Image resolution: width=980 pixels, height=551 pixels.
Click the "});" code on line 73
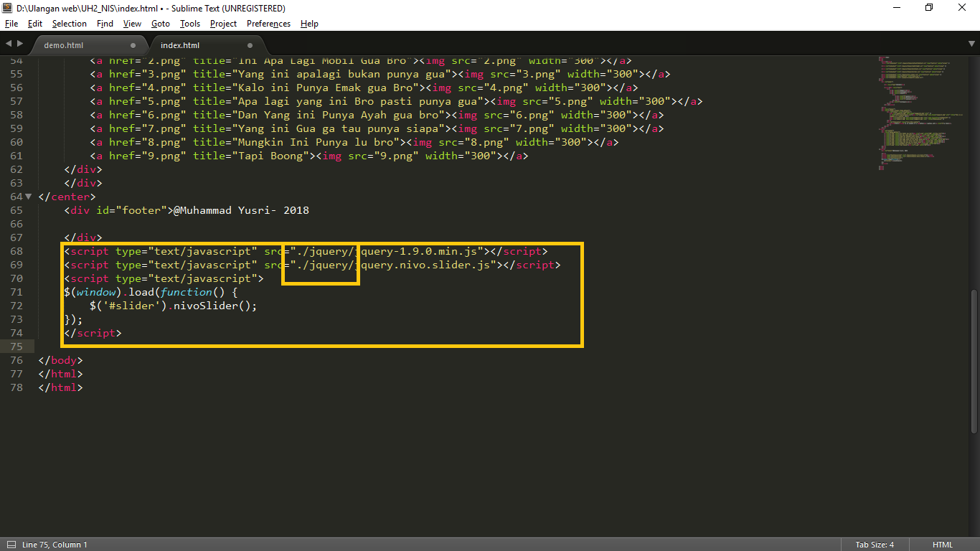click(x=73, y=319)
